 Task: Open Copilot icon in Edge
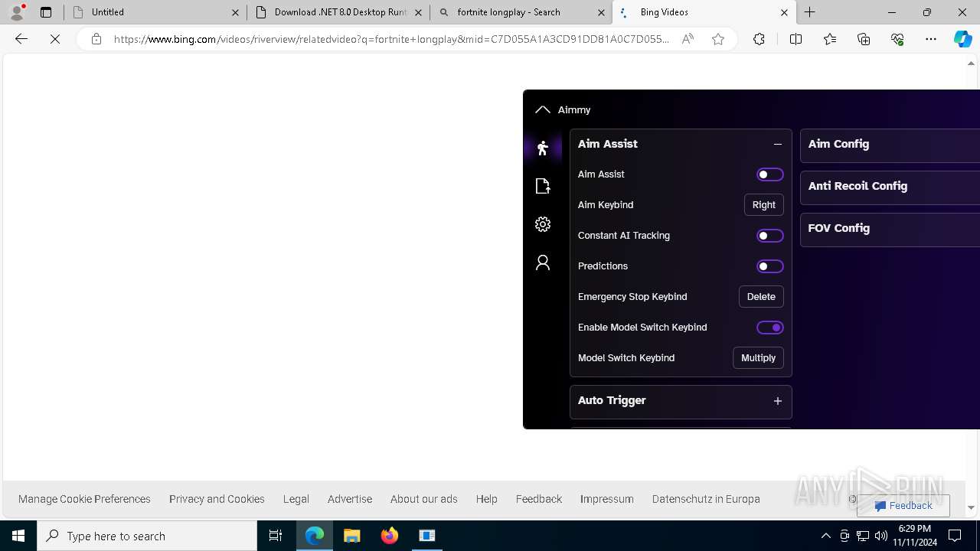pyautogui.click(x=962, y=39)
